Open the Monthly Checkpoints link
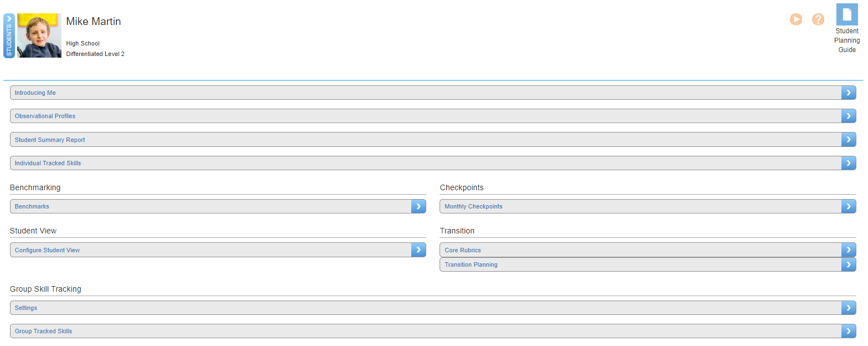Image resolution: width=868 pixels, height=346 pixels. click(x=473, y=206)
